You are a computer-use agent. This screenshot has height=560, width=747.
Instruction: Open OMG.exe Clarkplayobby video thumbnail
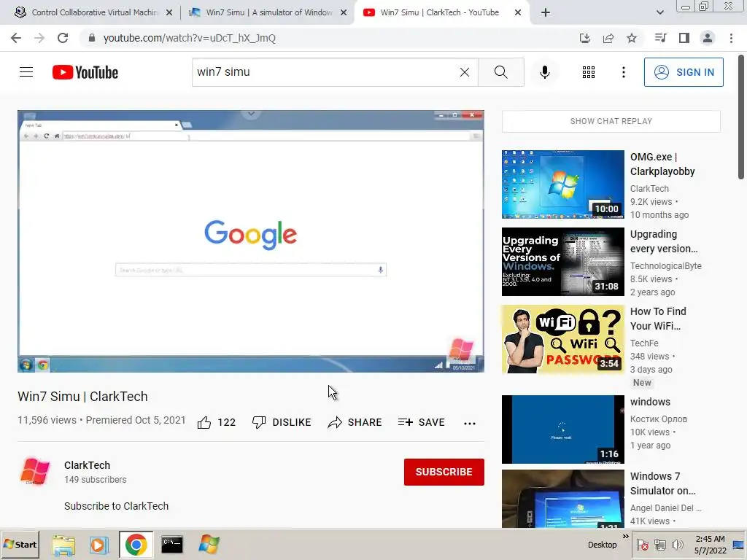tap(562, 184)
